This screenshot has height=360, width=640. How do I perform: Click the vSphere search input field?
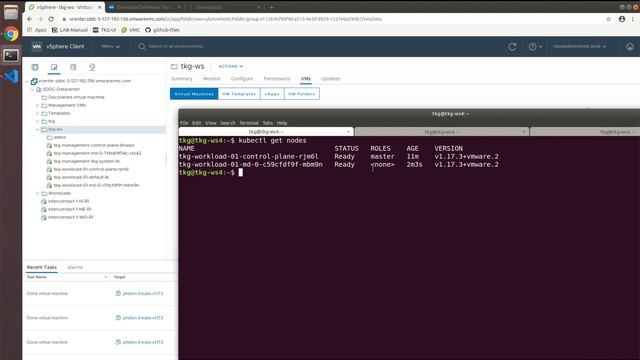tap(176, 47)
